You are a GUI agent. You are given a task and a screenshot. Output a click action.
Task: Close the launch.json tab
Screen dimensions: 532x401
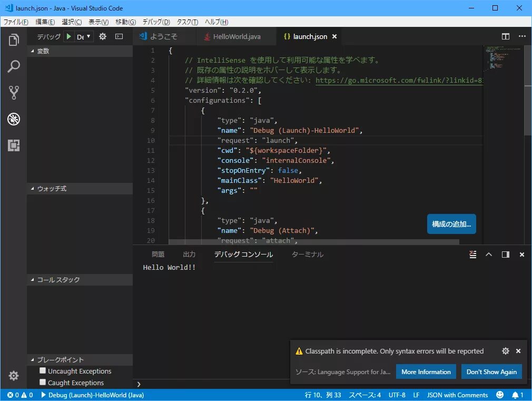pyautogui.click(x=334, y=36)
